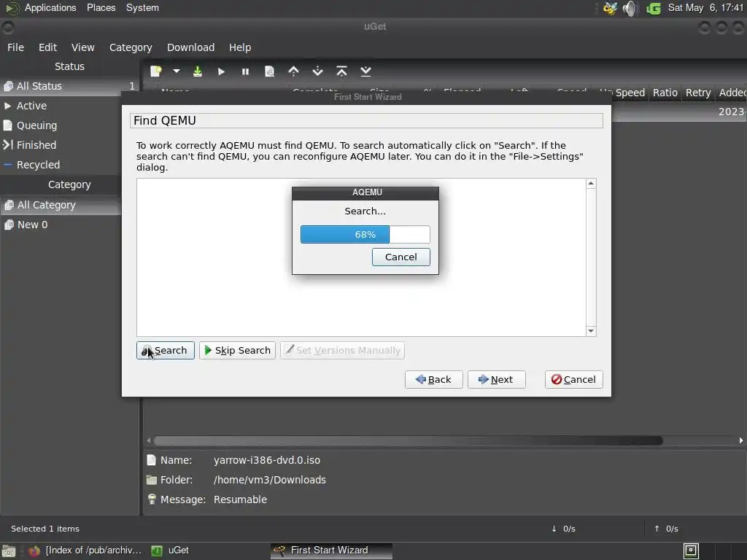Click the scroll right arrow in uGet list
The image size is (747, 560).
pyautogui.click(x=741, y=440)
